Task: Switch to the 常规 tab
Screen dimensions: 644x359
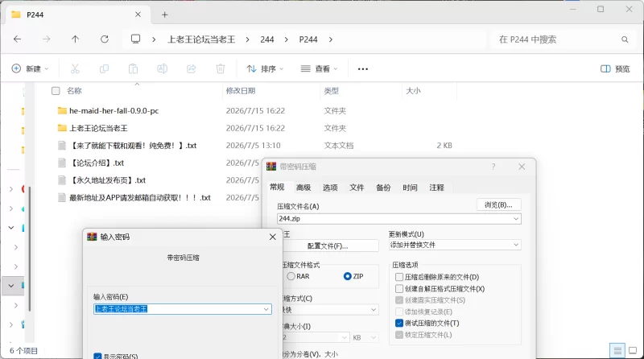Action: pyautogui.click(x=277, y=188)
